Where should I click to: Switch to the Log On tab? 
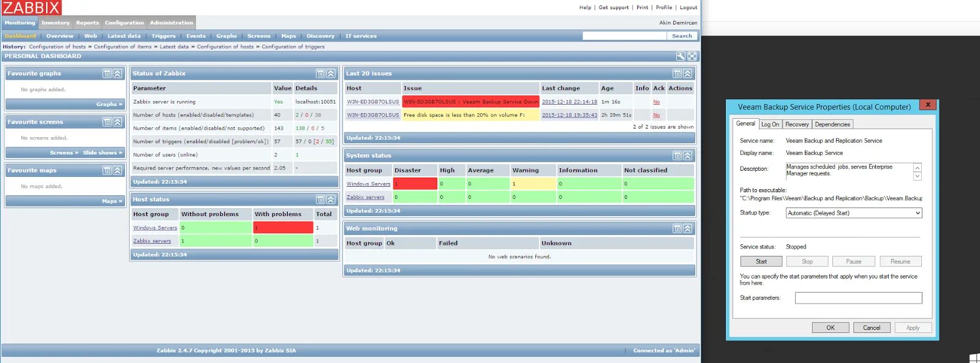pos(770,124)
